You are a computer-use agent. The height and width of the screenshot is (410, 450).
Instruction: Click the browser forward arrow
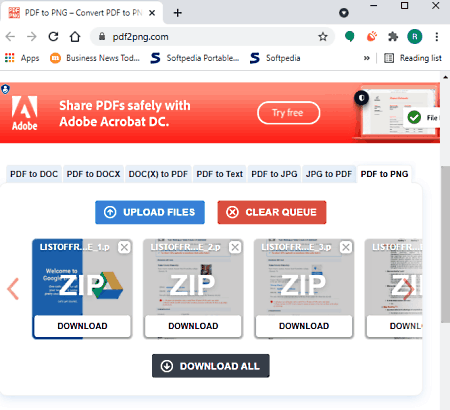pyautogui.click(x=32, y=37)
